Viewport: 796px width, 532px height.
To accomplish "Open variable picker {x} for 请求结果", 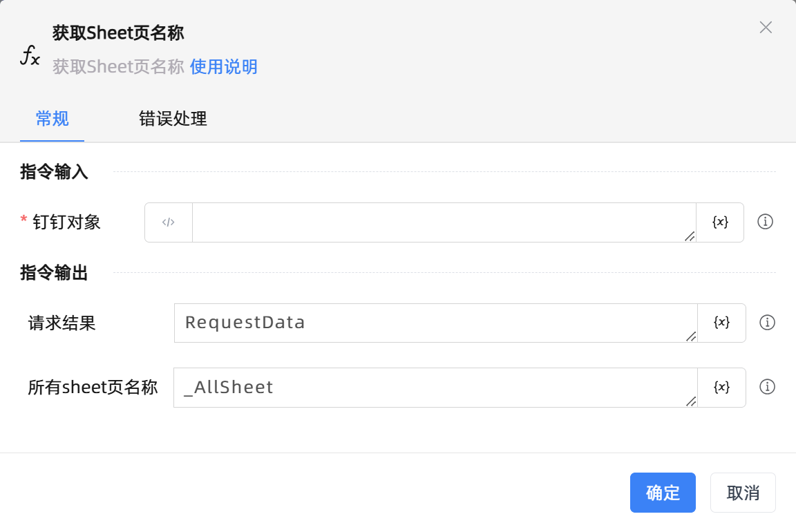I will [x=721, y=323].
